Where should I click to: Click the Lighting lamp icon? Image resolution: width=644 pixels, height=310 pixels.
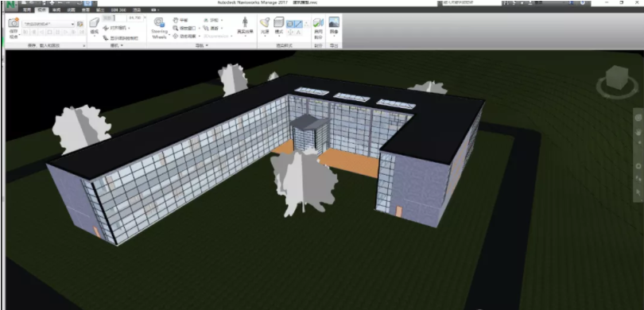click(x=264, y=22)
